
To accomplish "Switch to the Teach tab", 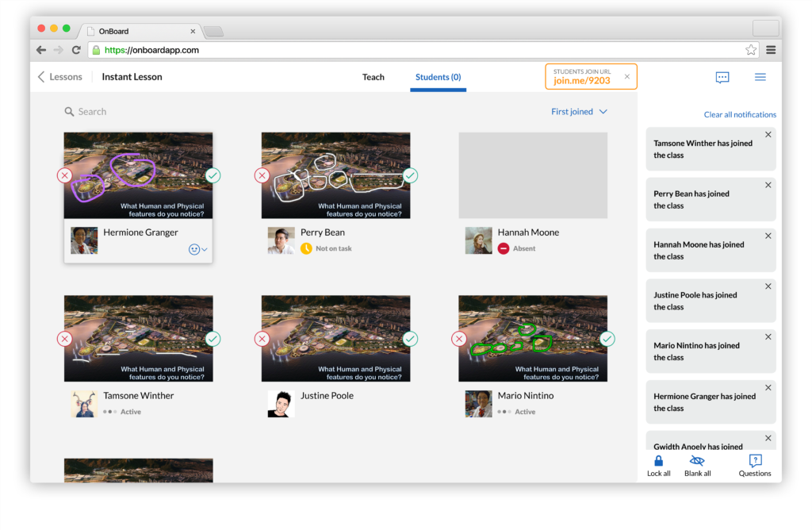I will coord(373,77).
